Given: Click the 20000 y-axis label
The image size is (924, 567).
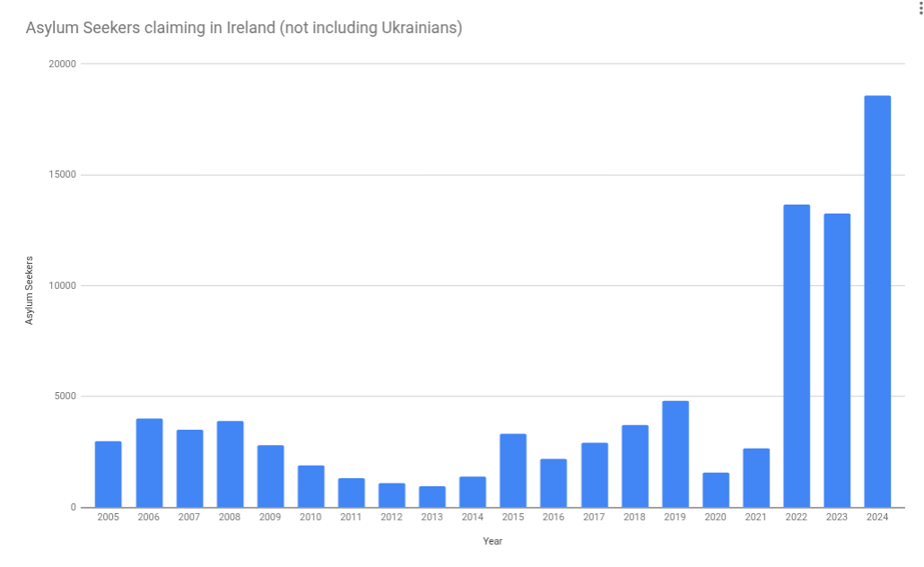Looking at the screenshot, I should 63,64.
